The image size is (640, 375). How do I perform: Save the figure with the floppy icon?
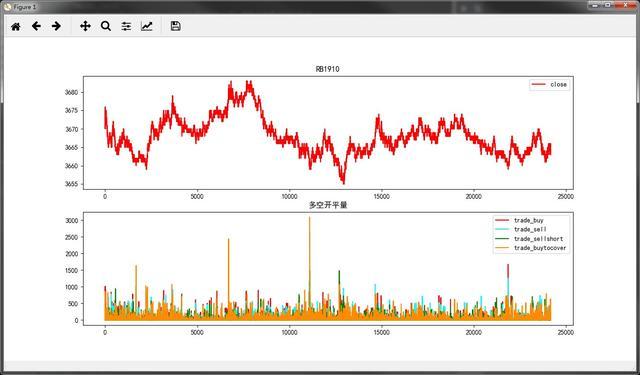pyautogui.click(x=176, y=27)
